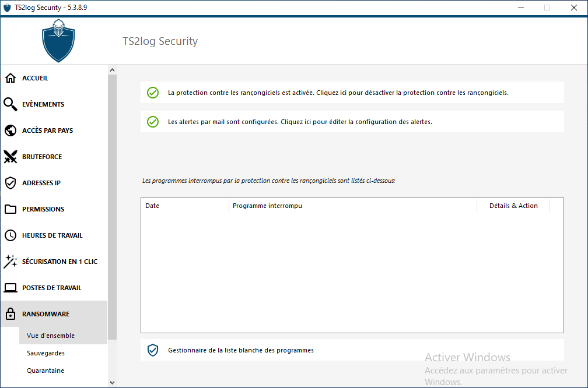
Task: Click the Permissions folder icon
Action: [x=10, y=209]
